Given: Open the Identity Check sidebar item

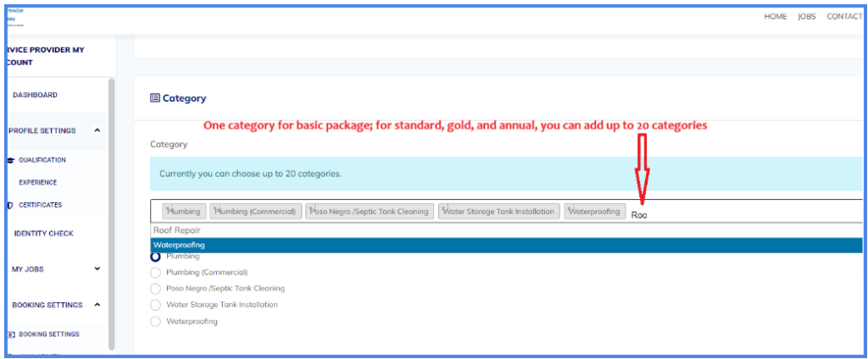Looking at the screenshot, I should coord(43,234).
